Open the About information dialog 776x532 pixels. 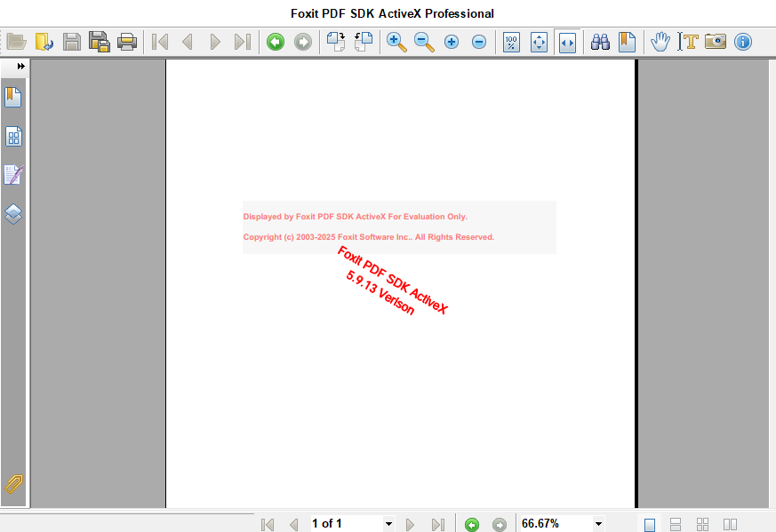(x=743, y=42)
